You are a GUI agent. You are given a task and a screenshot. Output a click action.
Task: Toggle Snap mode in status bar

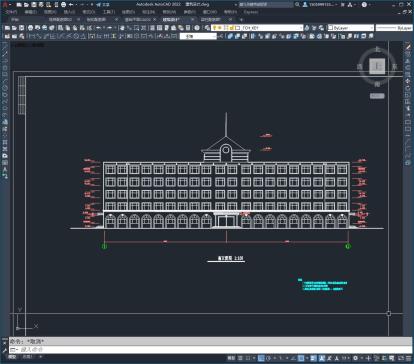click(248, 358)
